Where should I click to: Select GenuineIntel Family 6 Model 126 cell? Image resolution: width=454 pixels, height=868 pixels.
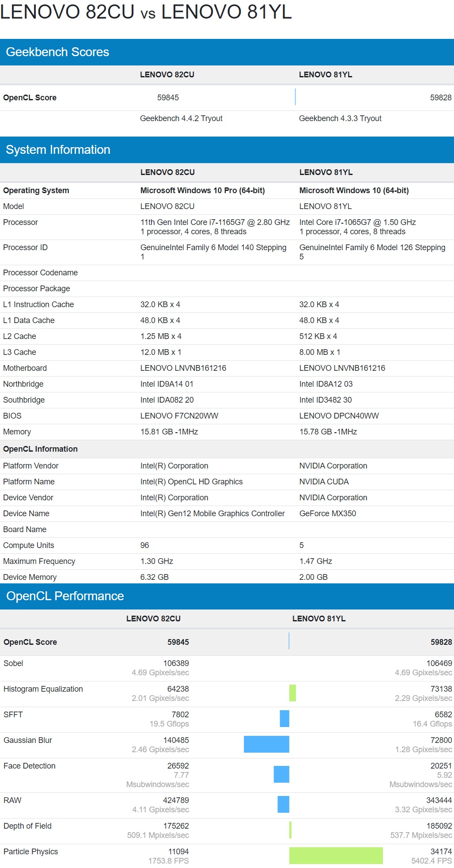[372, 252]
